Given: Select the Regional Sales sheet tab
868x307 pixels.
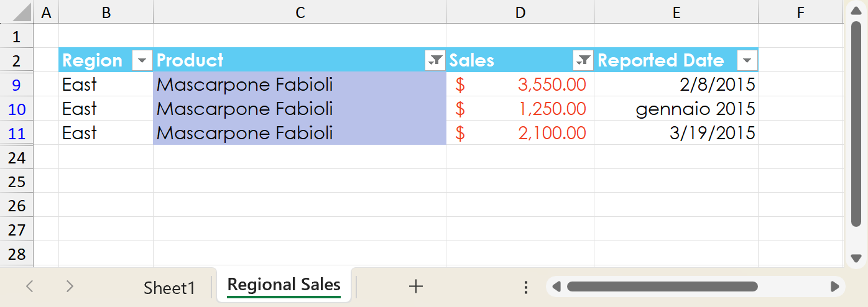Looking at the screenshot, I should coord(284,285).
